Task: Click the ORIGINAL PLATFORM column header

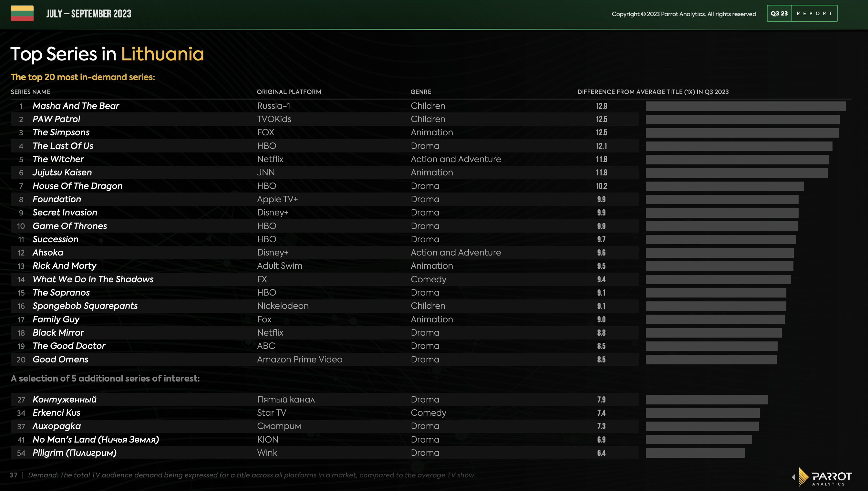Action: (x=289, y=92)
